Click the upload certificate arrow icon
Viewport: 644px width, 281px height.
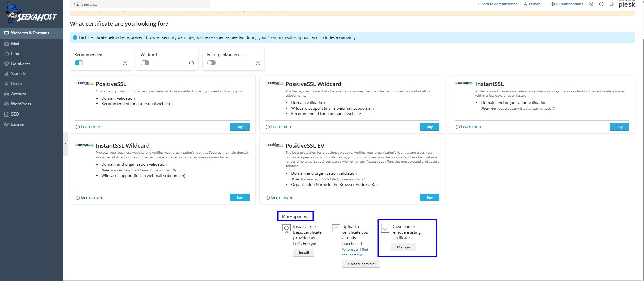(x=336, y=228)
